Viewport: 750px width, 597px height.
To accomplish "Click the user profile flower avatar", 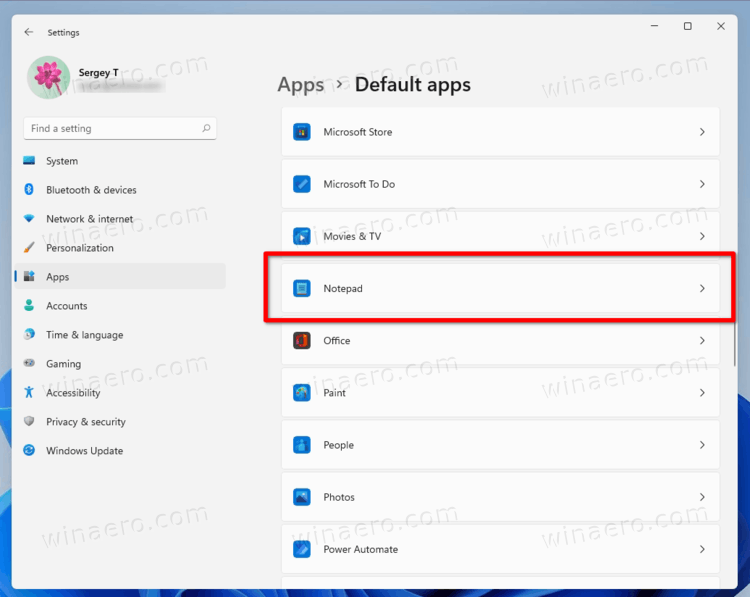I will click(x=49, y=77).
